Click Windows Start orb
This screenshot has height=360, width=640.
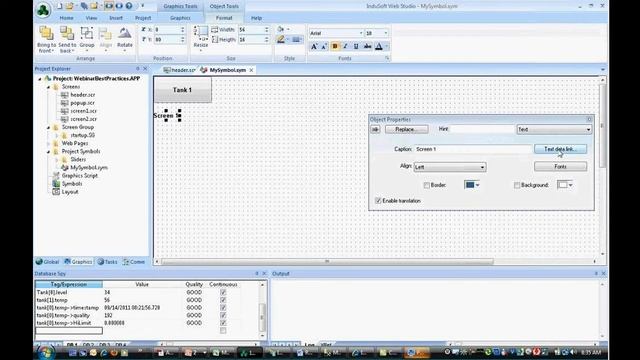pos(45,352)
